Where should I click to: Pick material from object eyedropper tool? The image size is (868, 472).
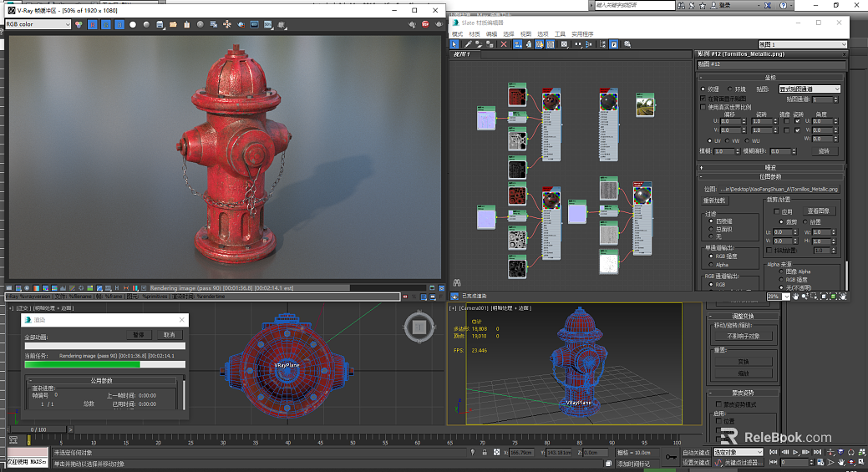468,44
